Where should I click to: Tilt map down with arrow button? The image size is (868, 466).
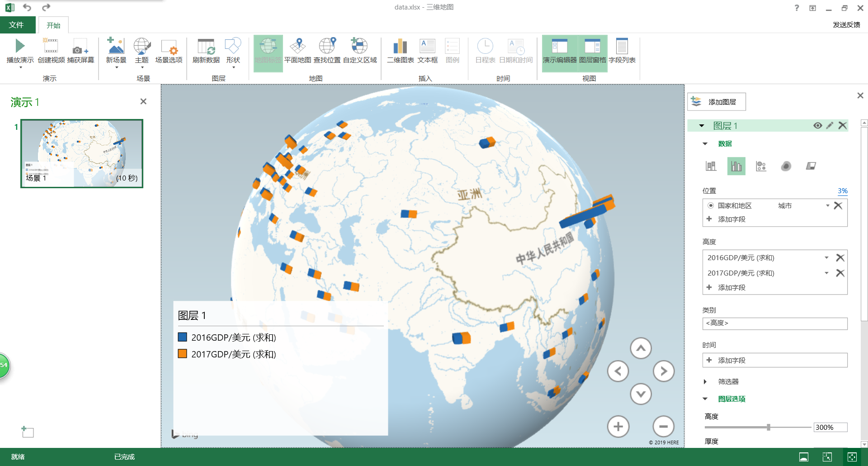[x=641, y=395]
